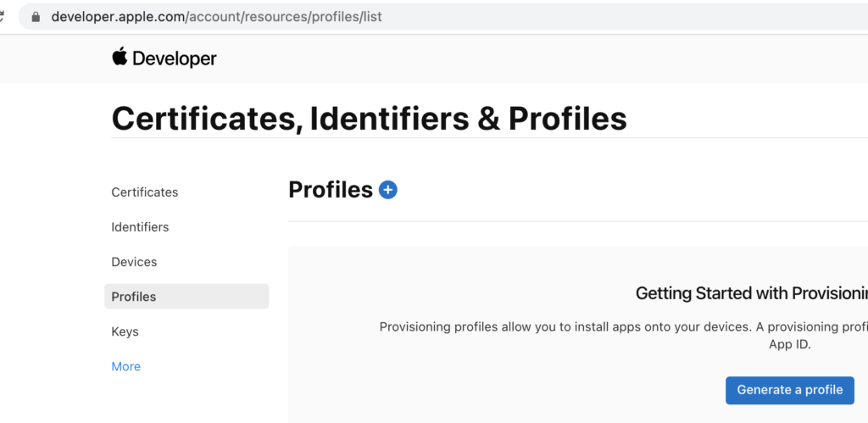Select Devices in the left navigation

coord(134,262)
